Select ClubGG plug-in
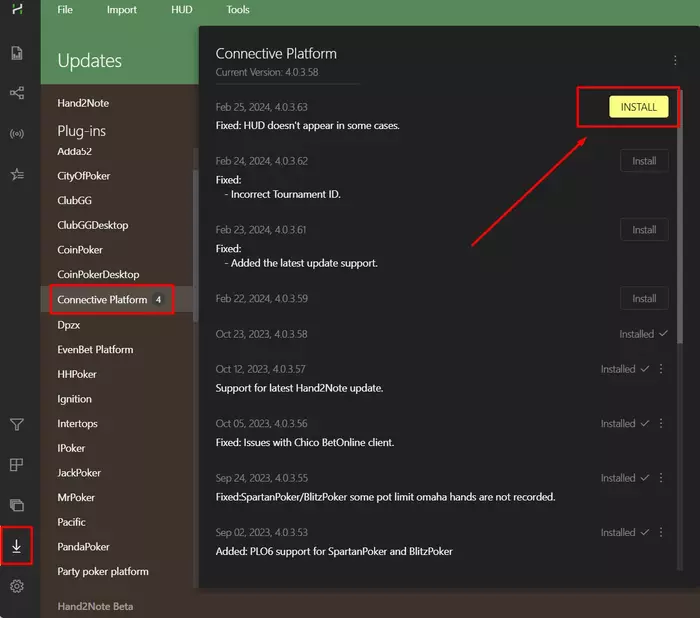Screen dimensions: 700x618 (x=75, y=200)
